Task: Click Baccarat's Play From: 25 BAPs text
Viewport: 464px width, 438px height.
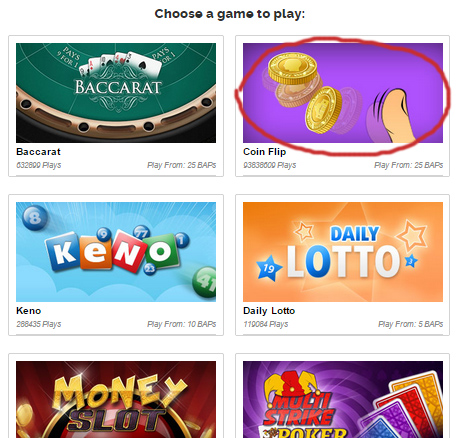Action: 182,165
